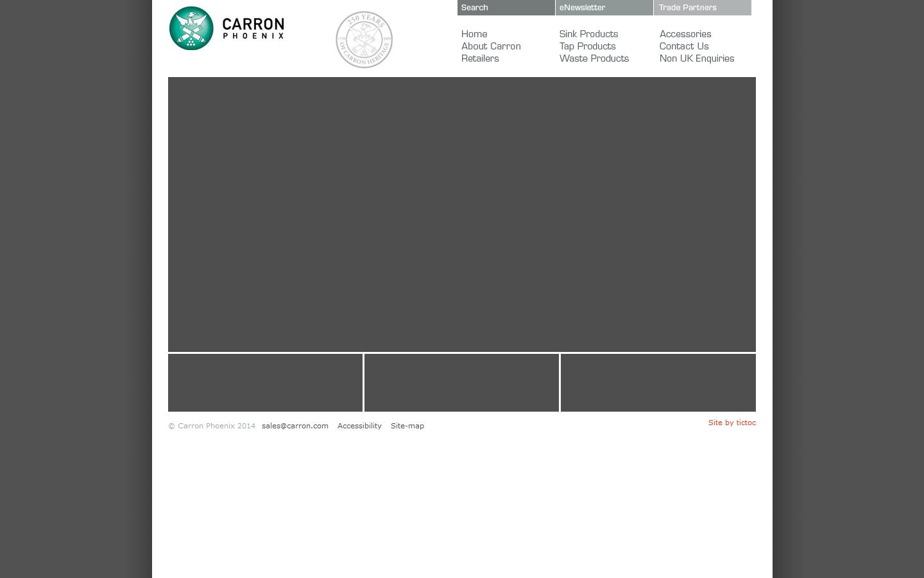This screenshot has height=578, width=924.
Task: Select the Trade Partners tab
Action: click(x=702, y=8)
